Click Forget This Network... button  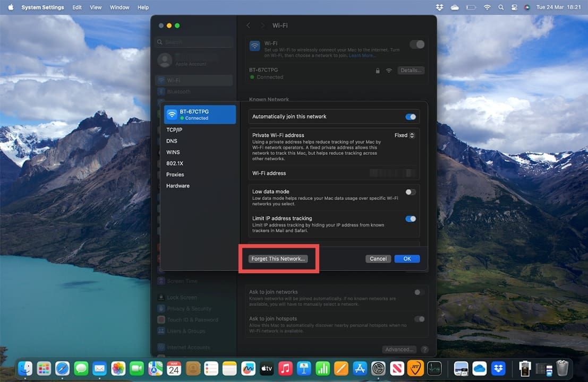278,259
